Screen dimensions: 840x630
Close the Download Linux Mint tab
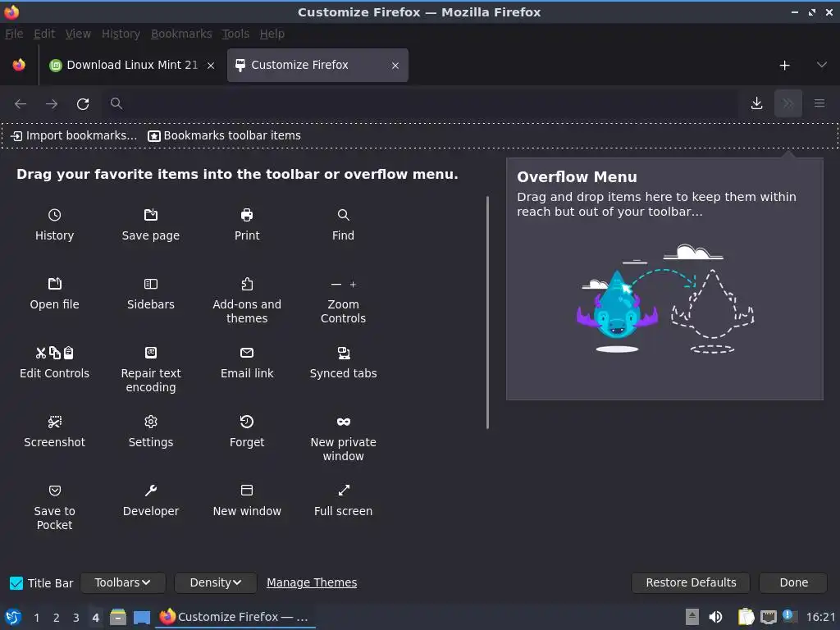[211, 66]
